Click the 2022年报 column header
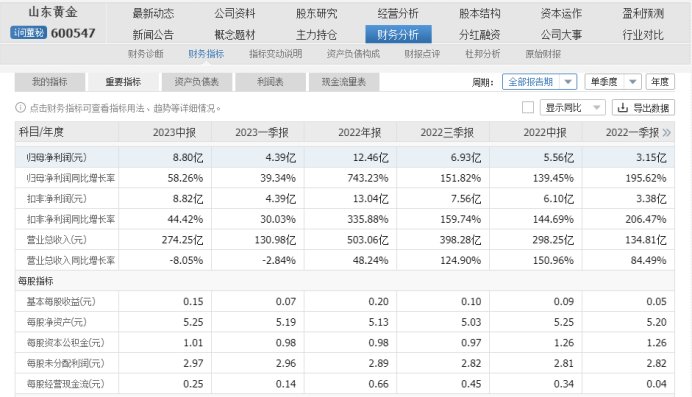The image size is (692, 397). coord(359,132)
